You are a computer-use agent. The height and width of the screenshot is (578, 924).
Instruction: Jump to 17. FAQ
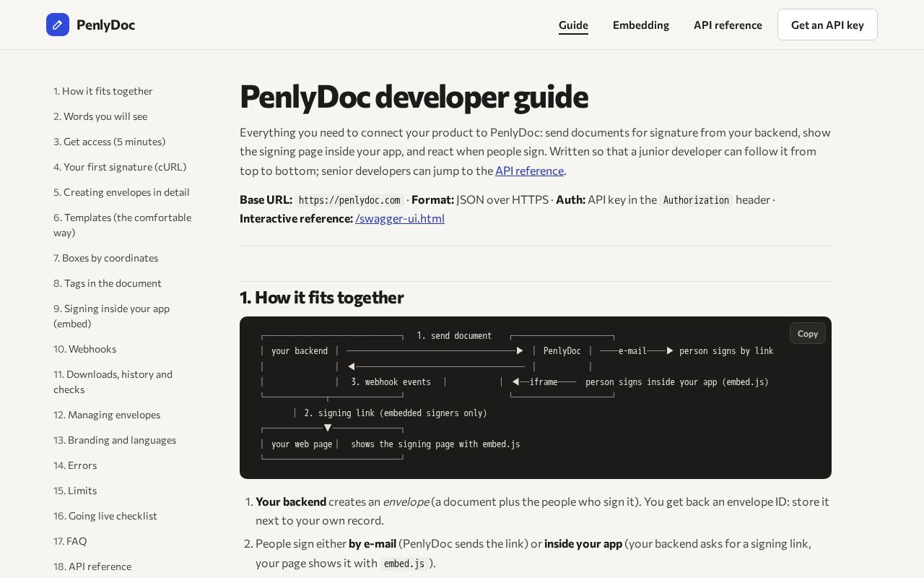point(70,541)
